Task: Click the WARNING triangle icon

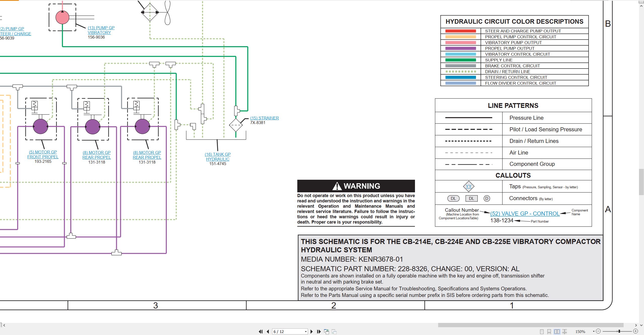Action: coord(337,186)
